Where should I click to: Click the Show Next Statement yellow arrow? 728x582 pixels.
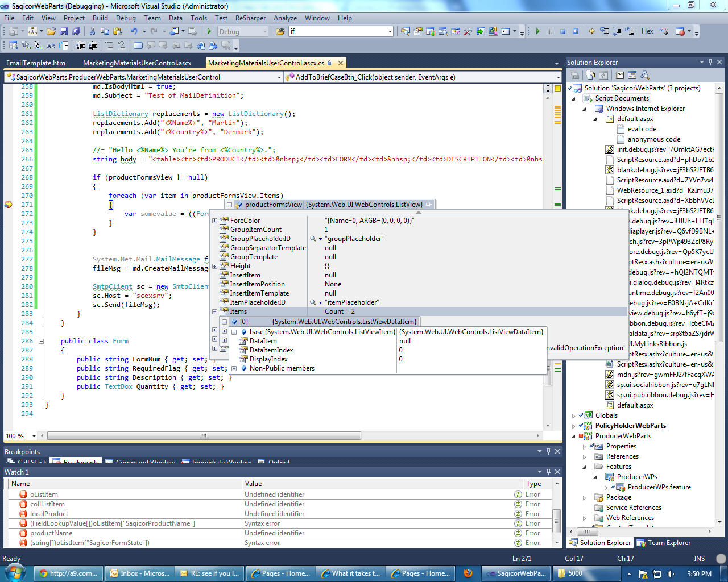point(591,31)
